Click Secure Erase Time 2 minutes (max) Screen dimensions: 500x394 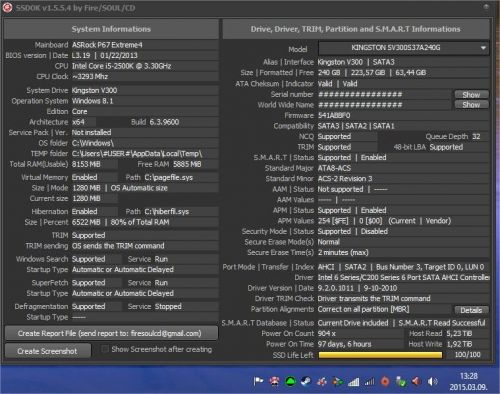343,252
